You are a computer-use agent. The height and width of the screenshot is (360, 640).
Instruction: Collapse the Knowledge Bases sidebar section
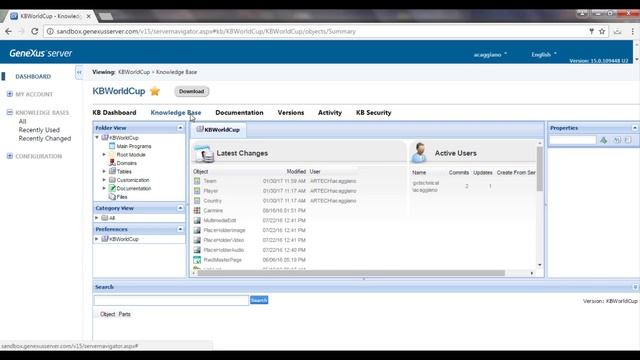(x=10, y=112)
